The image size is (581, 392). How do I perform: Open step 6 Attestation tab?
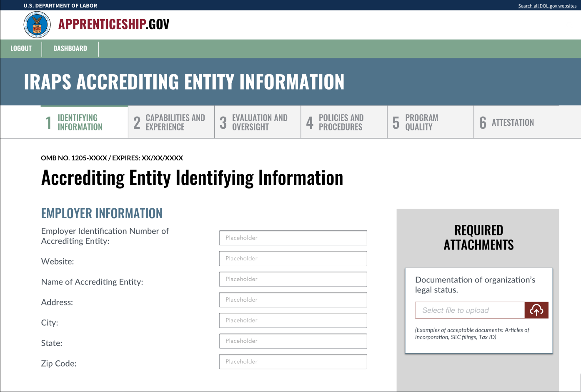click(x=517, y=122)
